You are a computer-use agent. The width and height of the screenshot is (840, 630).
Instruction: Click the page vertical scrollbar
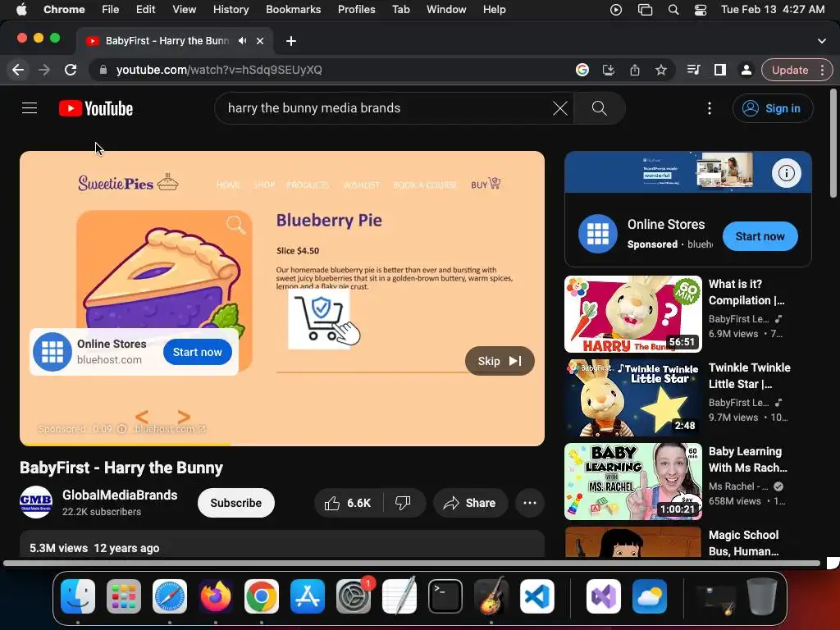(833, 143)
